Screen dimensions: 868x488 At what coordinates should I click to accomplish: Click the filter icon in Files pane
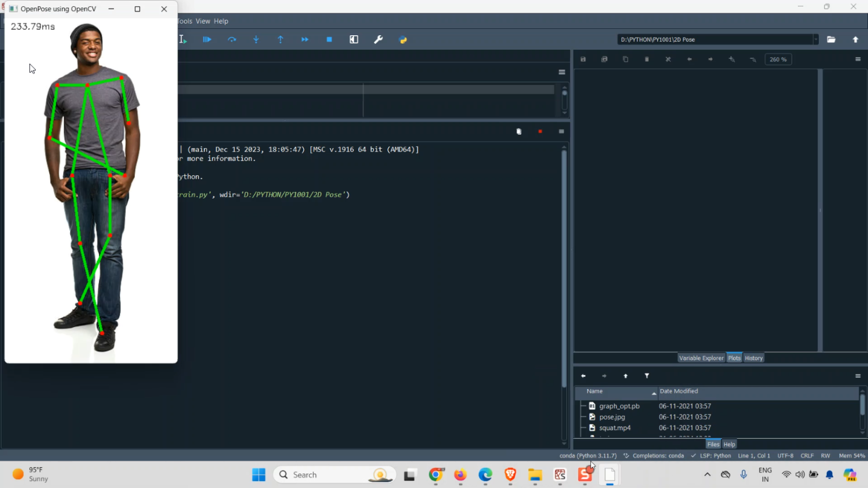click(647, 376)
